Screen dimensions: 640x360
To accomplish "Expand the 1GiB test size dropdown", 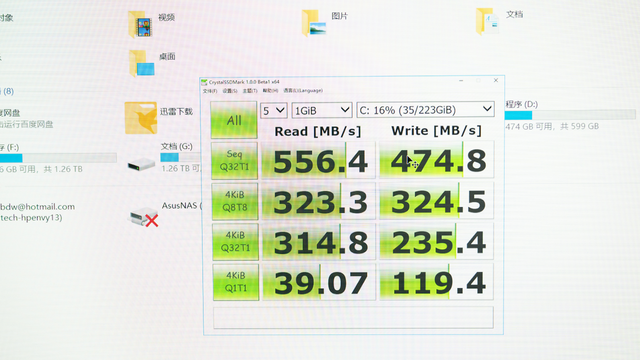I will (322, 110).
